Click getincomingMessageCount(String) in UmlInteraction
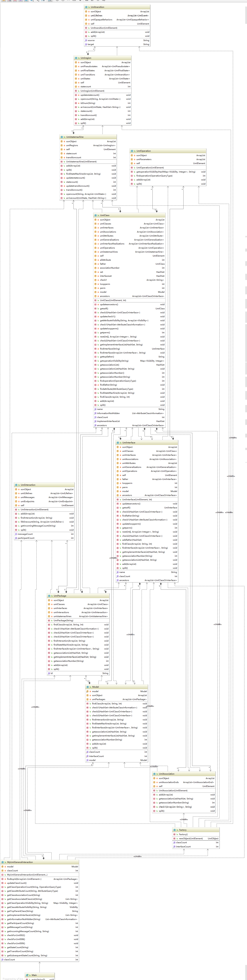The width and height of the screenshot is (247, 980). [44, 526]
